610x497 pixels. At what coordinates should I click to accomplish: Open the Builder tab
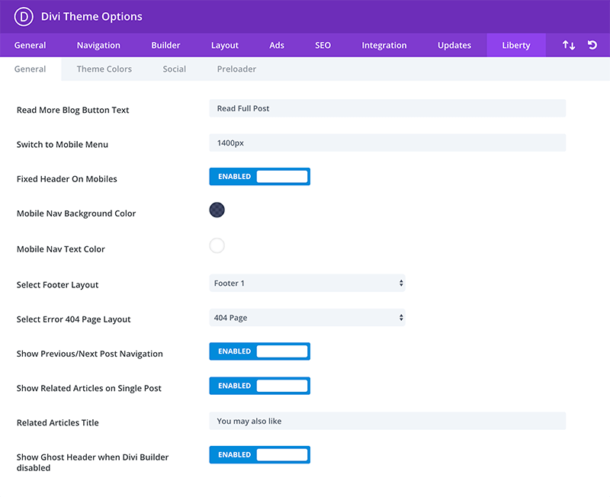click(166, 45)
